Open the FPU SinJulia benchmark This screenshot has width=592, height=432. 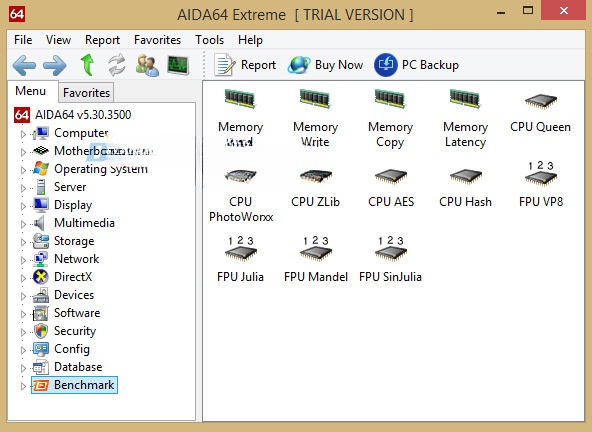pos(390,259)
